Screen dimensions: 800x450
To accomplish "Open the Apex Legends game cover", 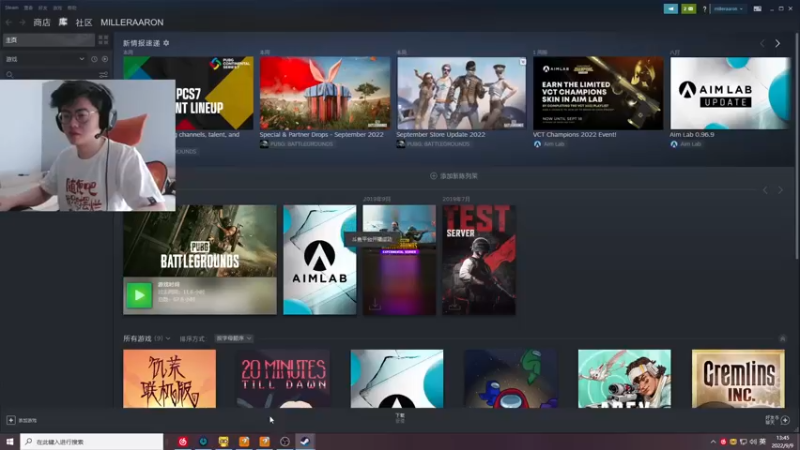I will (624, 379).
